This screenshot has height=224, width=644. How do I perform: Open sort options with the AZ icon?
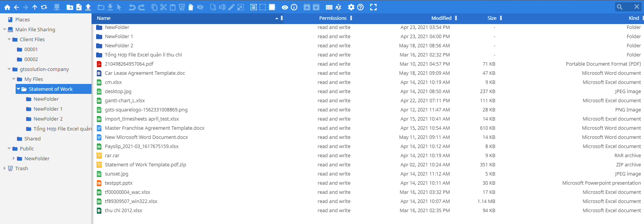click(x=338, y=7)
